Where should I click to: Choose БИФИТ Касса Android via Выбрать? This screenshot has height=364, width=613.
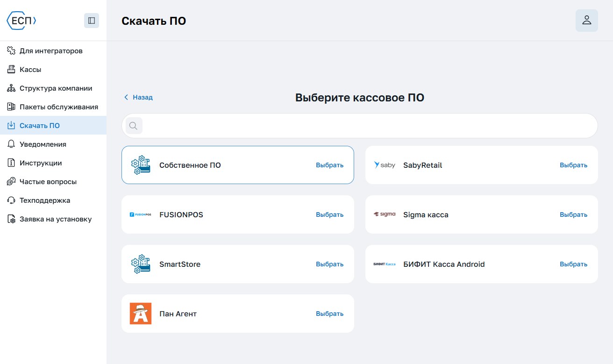click(573, 264)
